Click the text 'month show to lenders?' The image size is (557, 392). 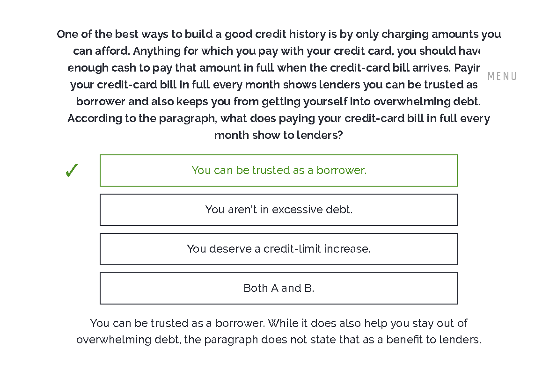pos(278,135)
